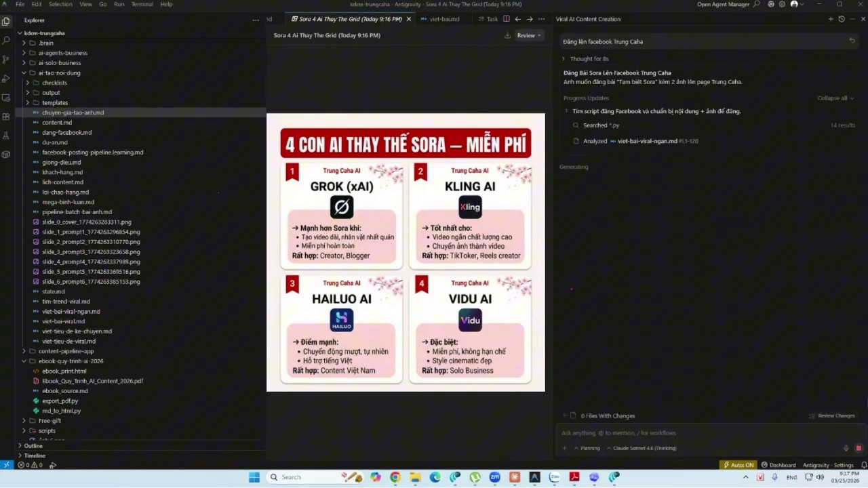Open Source Control view in activity bar

coord(6,60)
